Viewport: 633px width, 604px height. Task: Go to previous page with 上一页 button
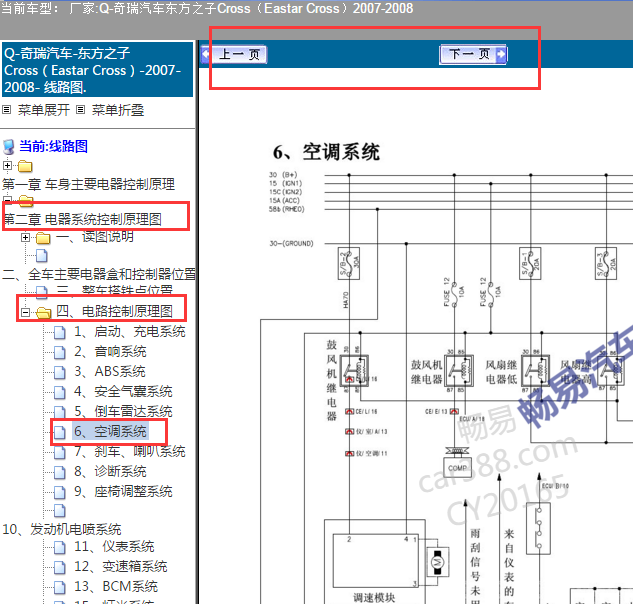point(234,54)
